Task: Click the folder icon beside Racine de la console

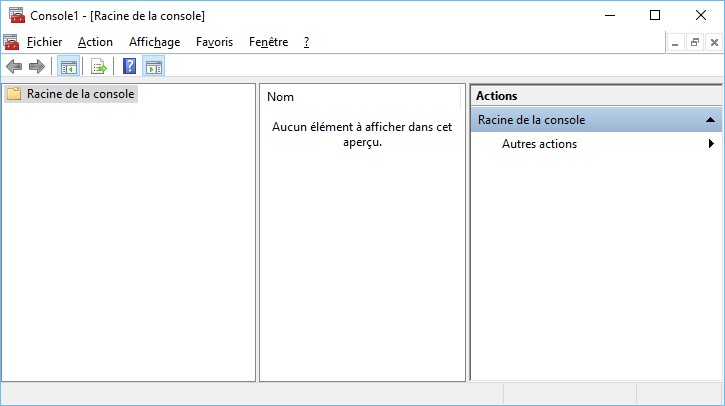Action: click(x=14, y=94)
